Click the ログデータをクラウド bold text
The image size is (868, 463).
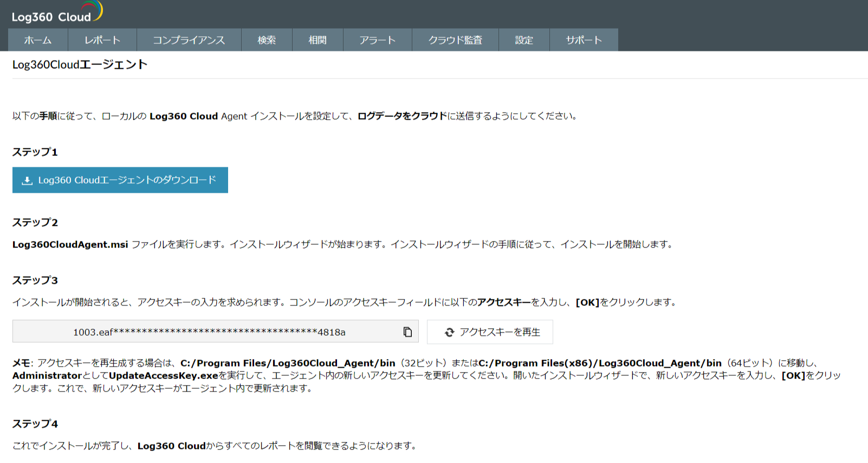[x=403, y=116]
